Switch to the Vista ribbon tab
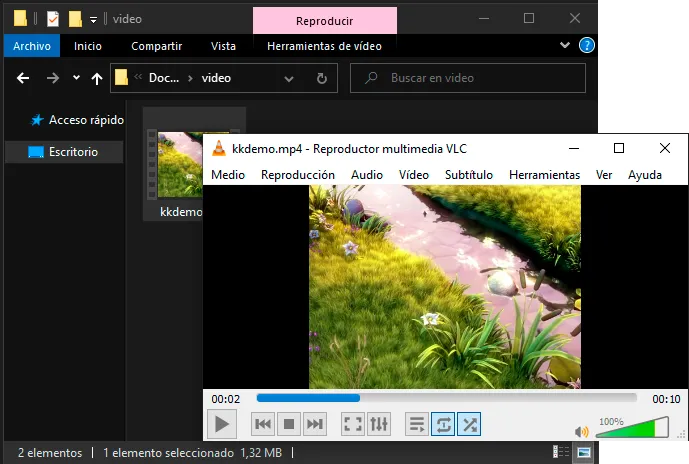The image size is (689, 464). point(223,46)
